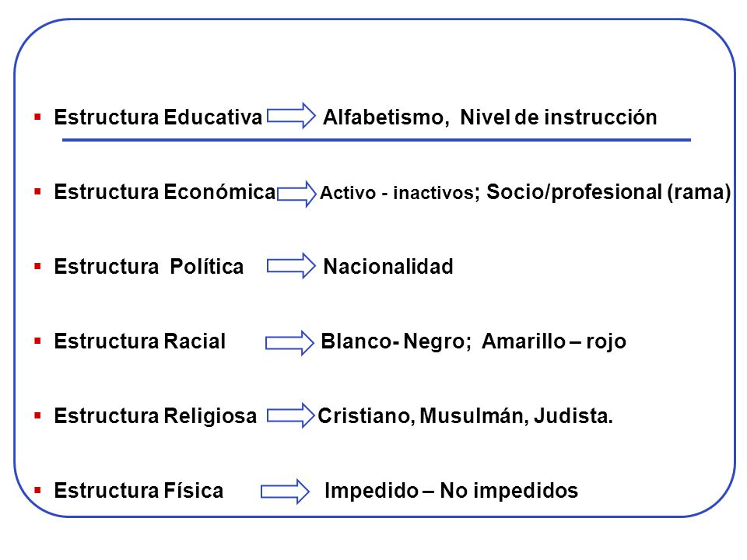Click the text Alfabetismo, Nivel de instrucción
The image size is (747, 560).
coord(490,117)
